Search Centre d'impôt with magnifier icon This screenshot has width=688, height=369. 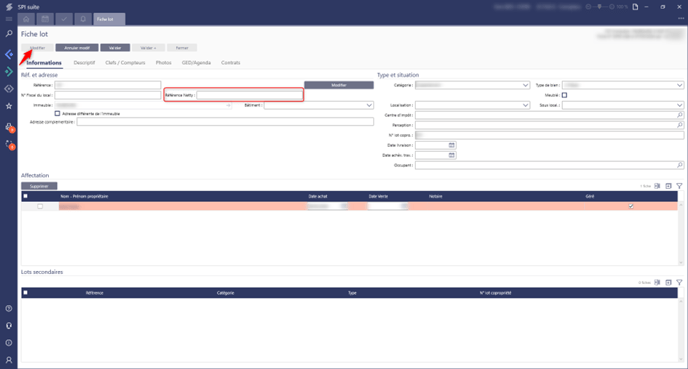[x=680, y=115]
